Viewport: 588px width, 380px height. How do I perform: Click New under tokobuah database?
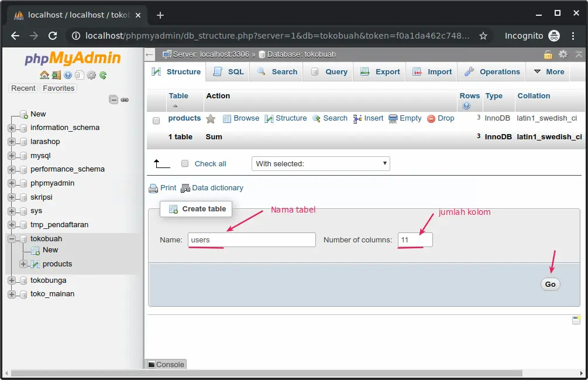pos(50,250)
